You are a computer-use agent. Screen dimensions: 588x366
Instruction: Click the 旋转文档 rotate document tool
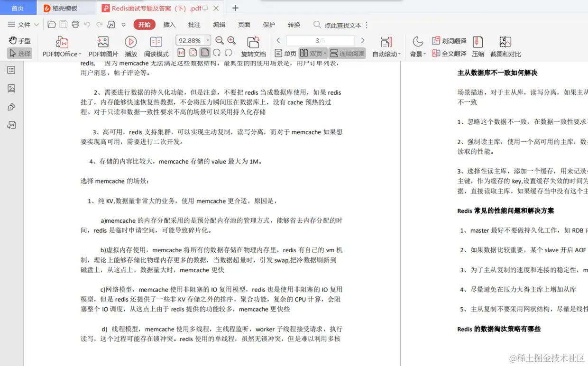click(254, 46)
